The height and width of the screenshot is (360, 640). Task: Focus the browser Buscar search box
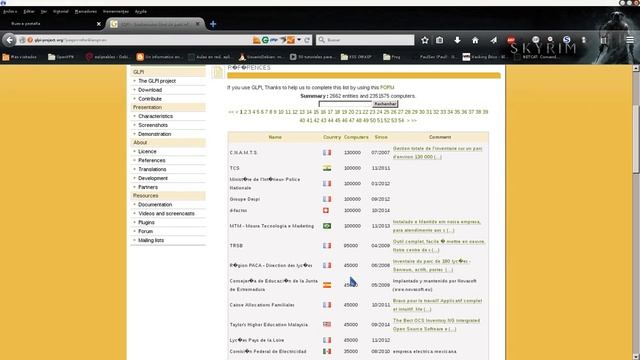(364, 40)
